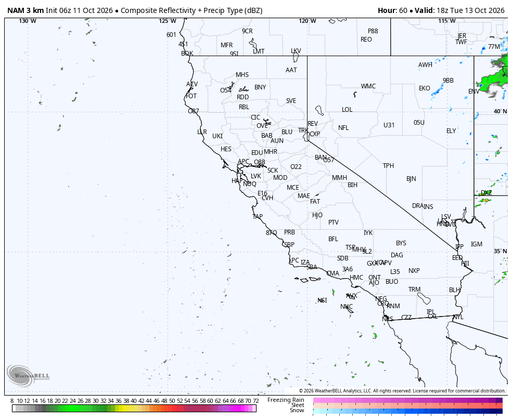The height and width of the screenshot is (420, 512).
Task: Select the MFR station label
Action: pos(227,45)
